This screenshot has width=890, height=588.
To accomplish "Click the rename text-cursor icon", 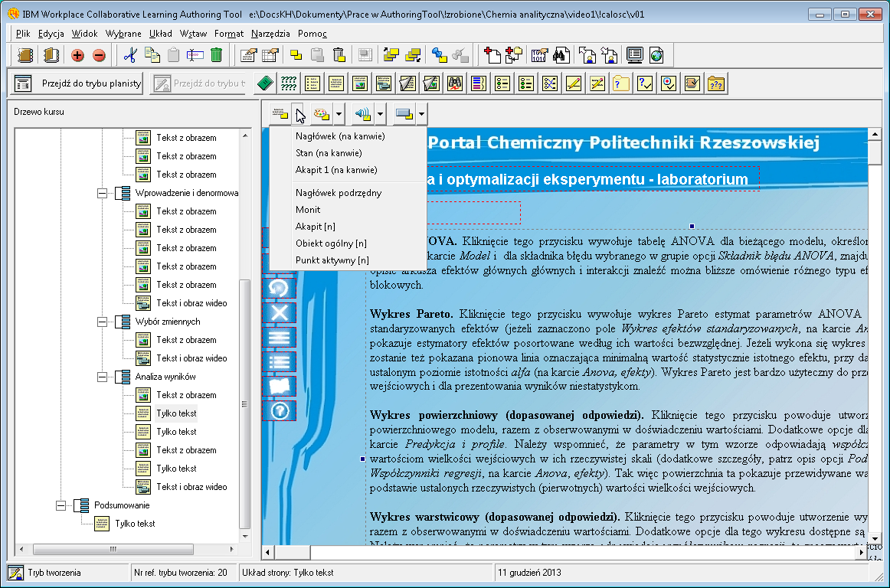I will [x=195, y=55].
